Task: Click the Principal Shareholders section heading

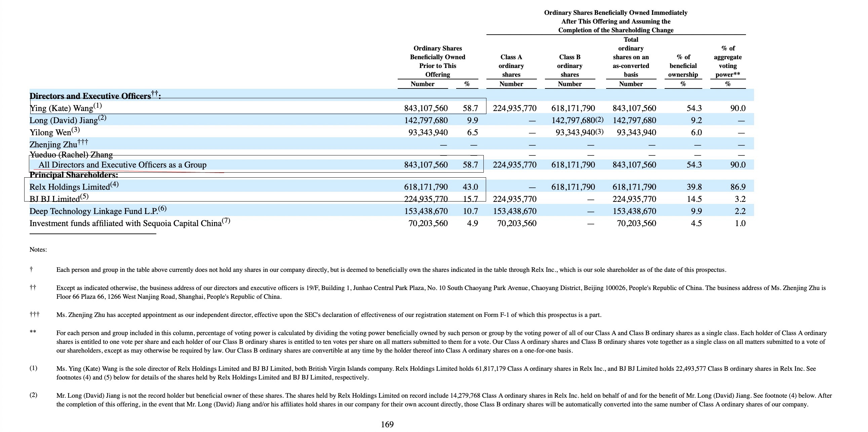Action: (74, 175)
